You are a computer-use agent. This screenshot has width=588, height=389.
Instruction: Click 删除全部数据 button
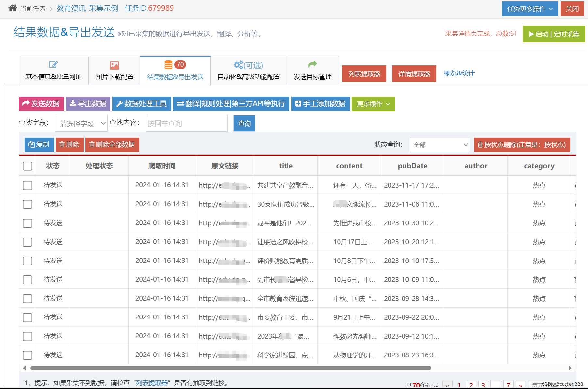coord(112,144)
